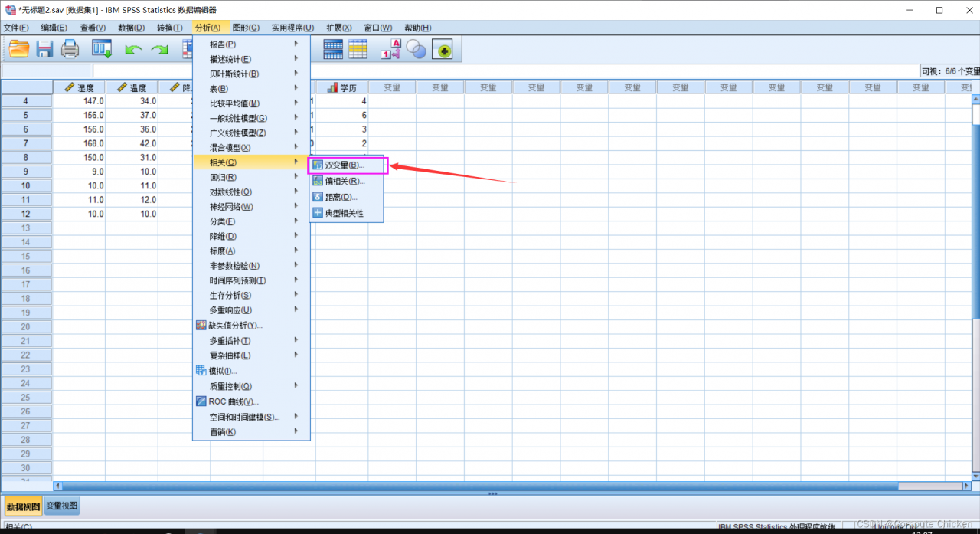This screenshot has height=534, width=980.
Task: Click the green plus toolbar icon
Action: pos(443,50)
